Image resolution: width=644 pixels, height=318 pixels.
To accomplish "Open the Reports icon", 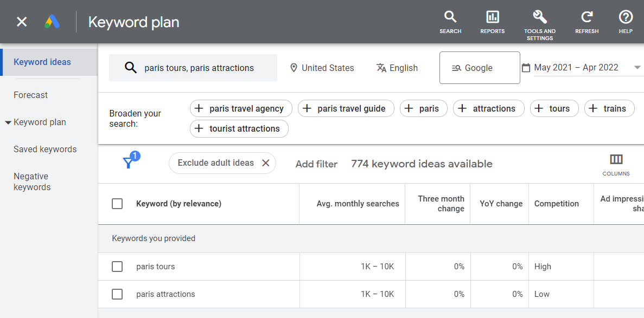I will click(x=492, y=22).
